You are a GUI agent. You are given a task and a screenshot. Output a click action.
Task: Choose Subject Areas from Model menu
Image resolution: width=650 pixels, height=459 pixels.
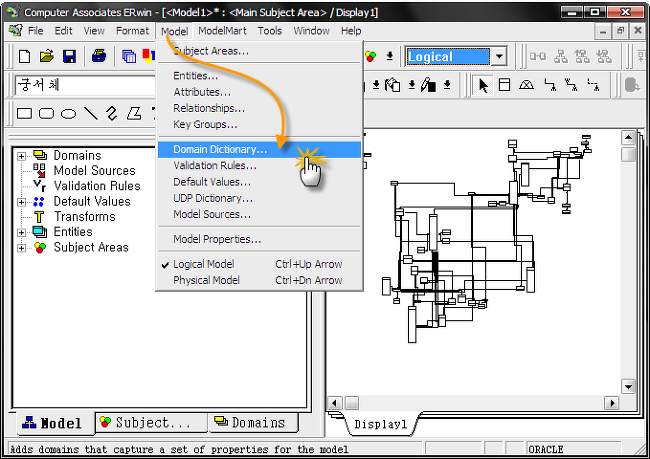click(x=259, y=51)
